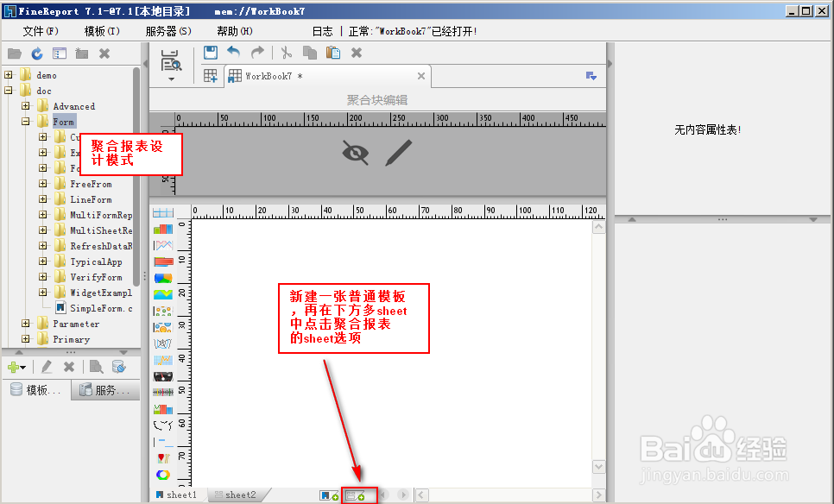Screen dimensions: 834x504
Task: Switch to sheet1 tab
Action: coord(177,495)
